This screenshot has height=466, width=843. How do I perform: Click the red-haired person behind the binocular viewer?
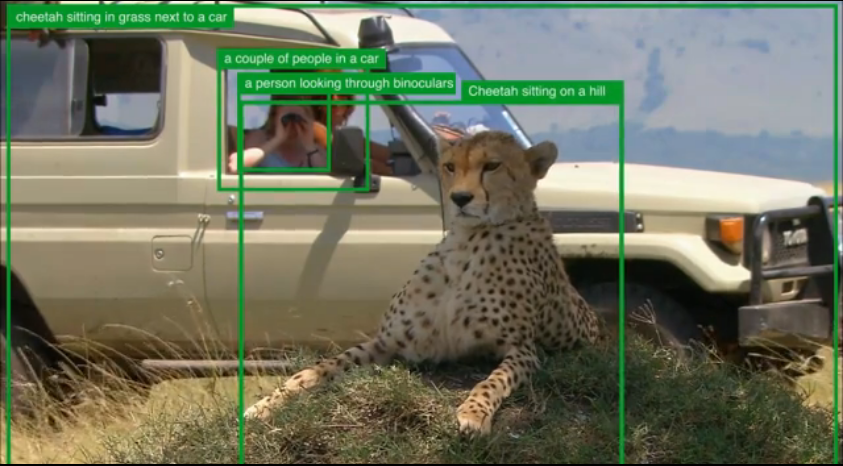338,115
